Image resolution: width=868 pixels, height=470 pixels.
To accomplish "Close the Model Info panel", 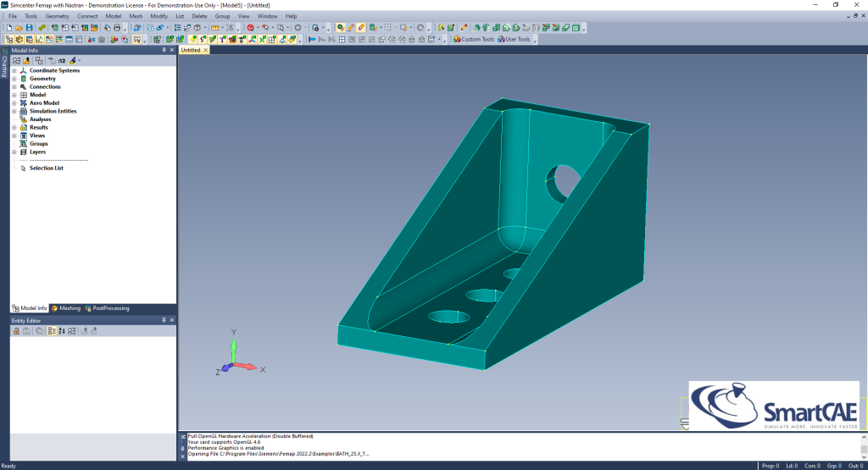I will 171,50.
